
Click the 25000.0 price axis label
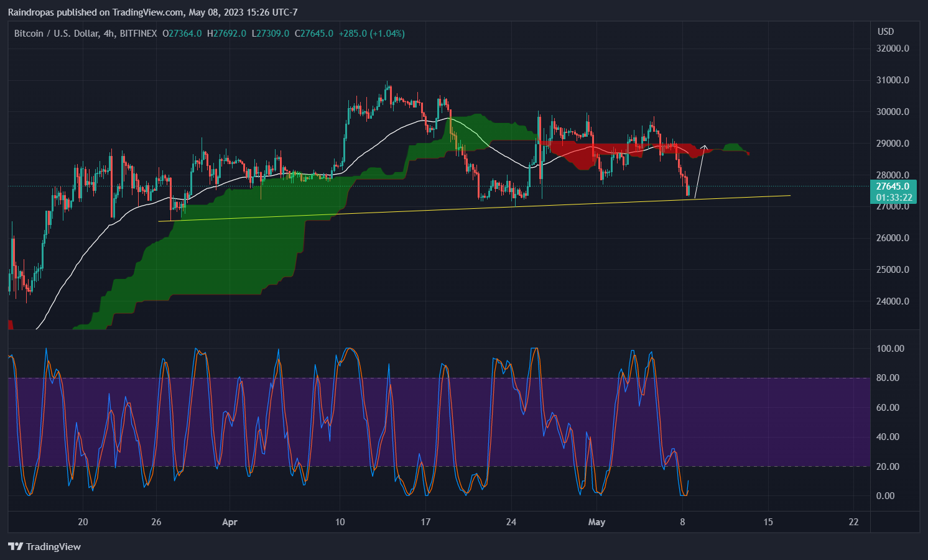893,270
